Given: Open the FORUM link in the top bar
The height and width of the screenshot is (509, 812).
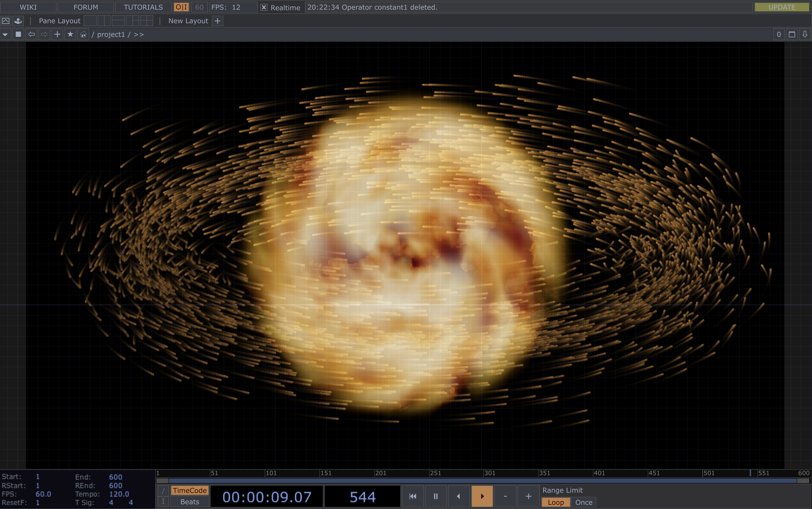Looking at the screenshot, I should point(86,7).
